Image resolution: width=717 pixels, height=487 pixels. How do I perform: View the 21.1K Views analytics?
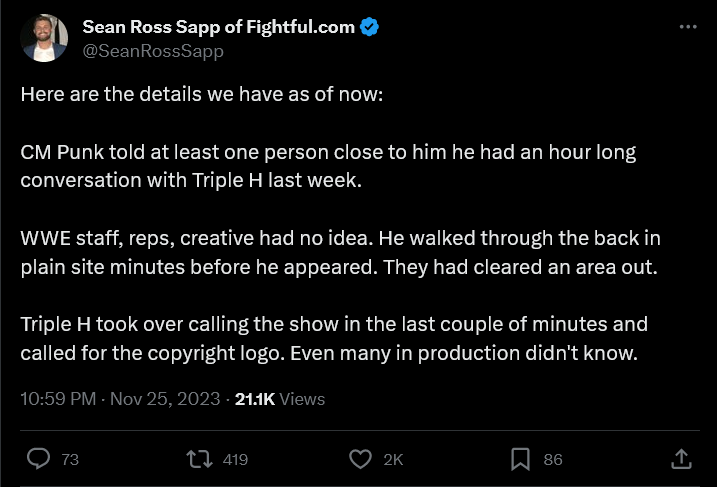click(x=280, y=399)
